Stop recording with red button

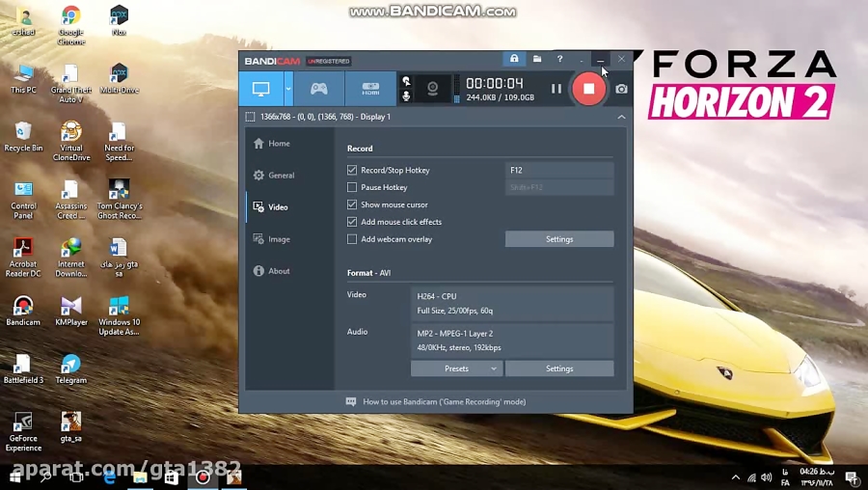coord(588,89)
